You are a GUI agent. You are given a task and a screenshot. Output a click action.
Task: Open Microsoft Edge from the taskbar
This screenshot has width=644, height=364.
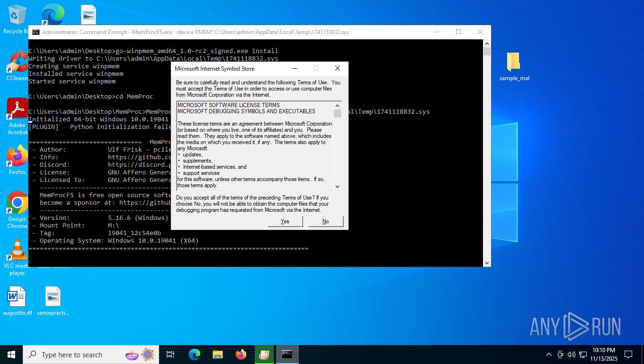pyautogui.click(x=194, y=355)
